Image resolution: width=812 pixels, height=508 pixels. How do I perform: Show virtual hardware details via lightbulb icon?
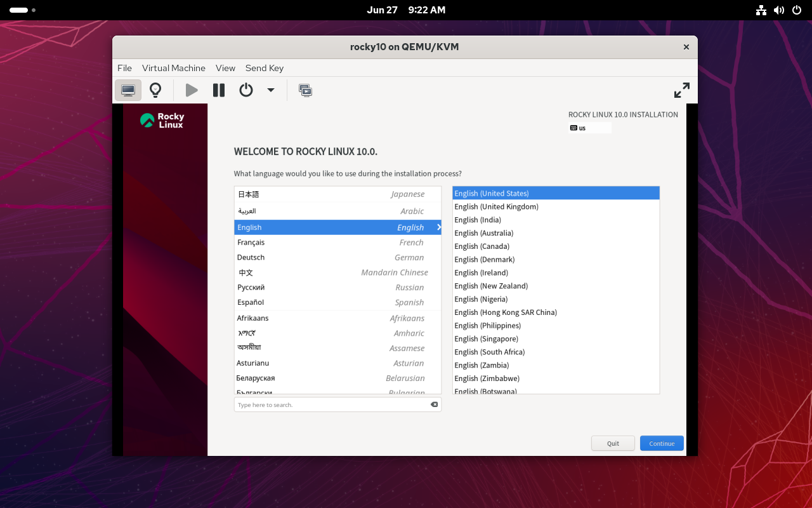155,90
